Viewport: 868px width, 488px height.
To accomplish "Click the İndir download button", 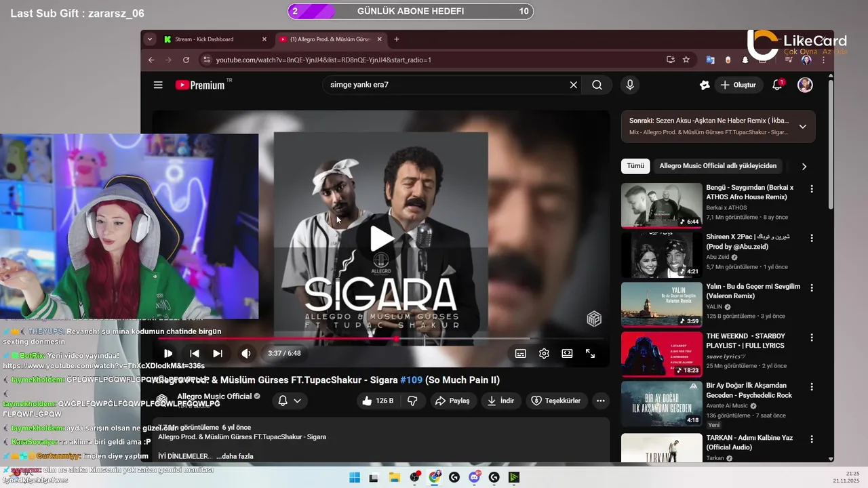I will pyautogui.click(x=500, y=401).
